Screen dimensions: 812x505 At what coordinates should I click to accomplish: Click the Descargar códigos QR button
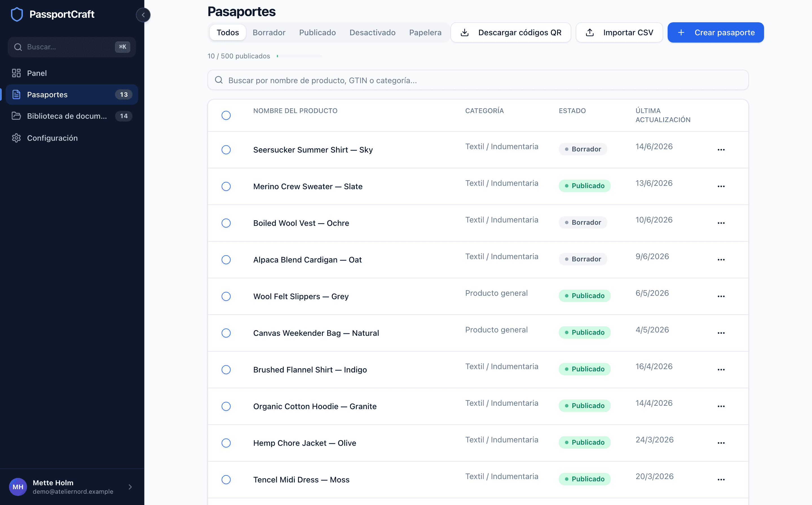(511, 32)
